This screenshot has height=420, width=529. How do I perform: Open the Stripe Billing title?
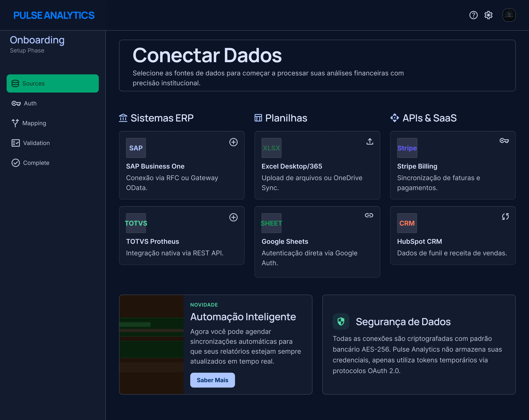(x=417, y=166)
